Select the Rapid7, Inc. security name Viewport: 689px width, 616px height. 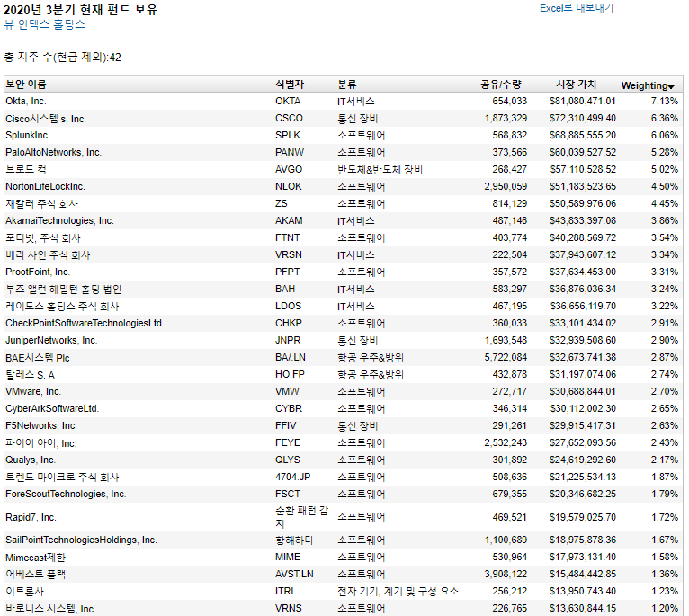tap(31, 518)
